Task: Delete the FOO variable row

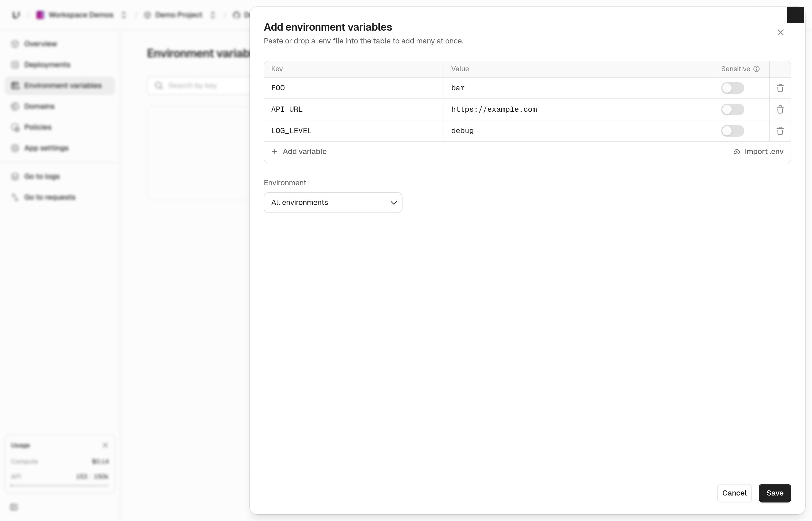Action: pyautogui.click(x=780, y=88)
